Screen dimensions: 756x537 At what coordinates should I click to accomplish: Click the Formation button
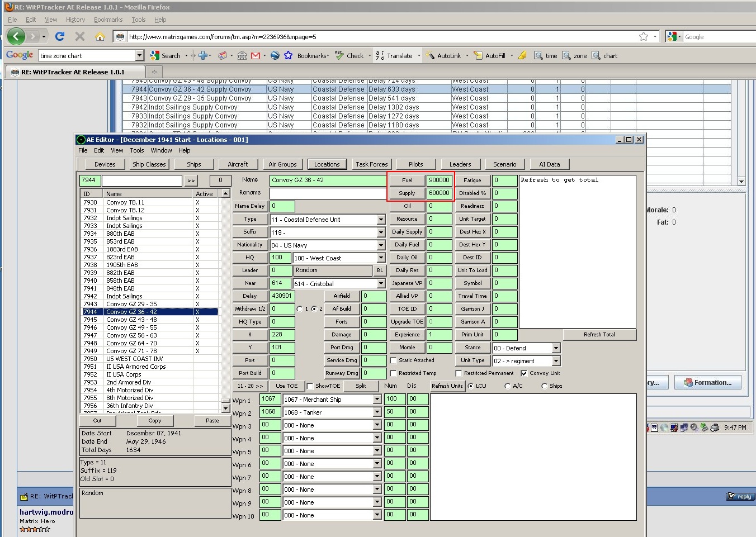pos(707,383)
